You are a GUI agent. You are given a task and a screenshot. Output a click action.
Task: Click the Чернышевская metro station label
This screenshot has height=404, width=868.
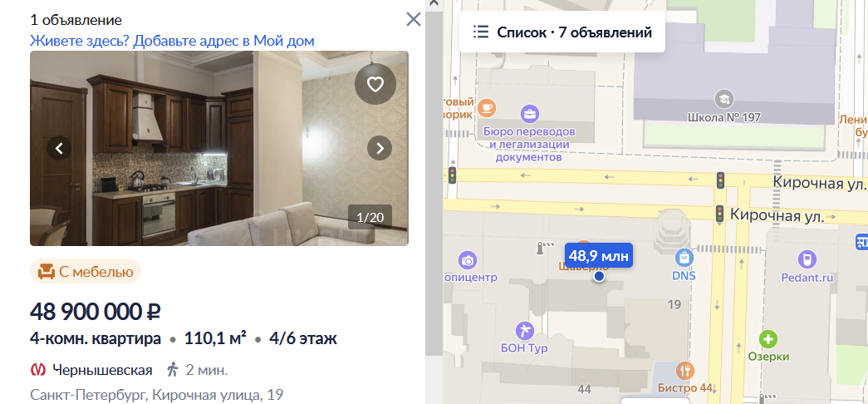tap(102, 370)
